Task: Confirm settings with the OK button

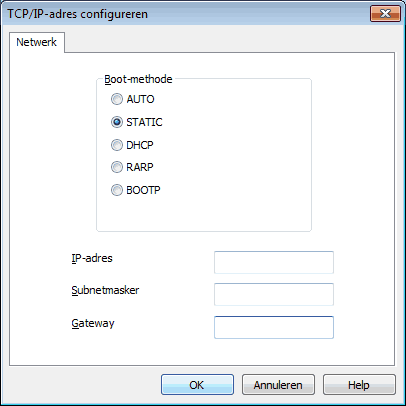Action: 197,385
